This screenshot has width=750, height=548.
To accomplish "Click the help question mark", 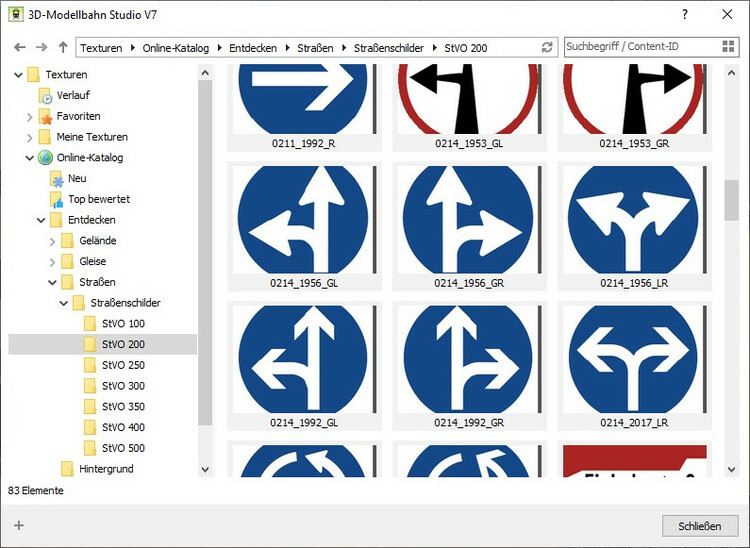I will 685,14.
